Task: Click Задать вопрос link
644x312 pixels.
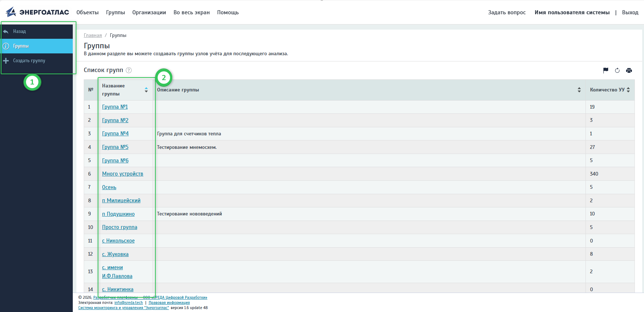Action: point(507,12)
